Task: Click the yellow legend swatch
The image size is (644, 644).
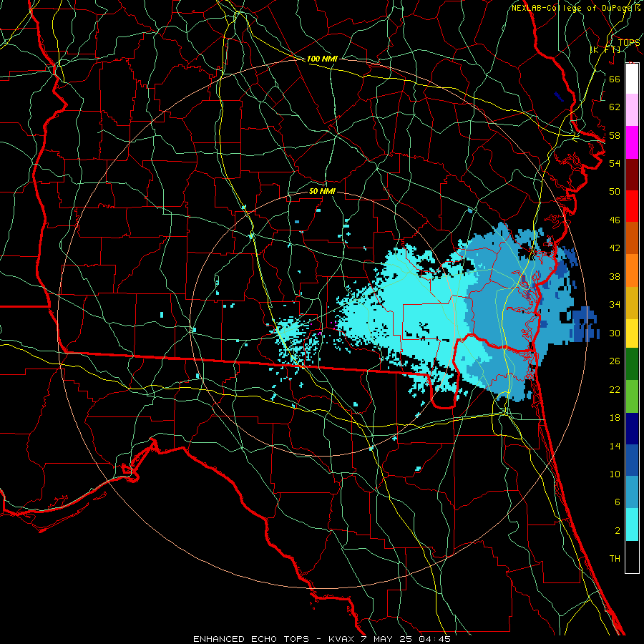Action: click(x=632, y=333)
